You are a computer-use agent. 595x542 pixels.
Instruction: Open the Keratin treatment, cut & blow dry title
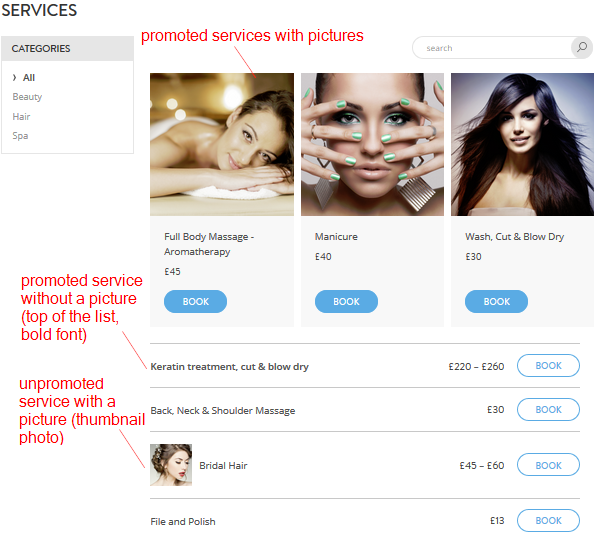[x=230, y=367]
